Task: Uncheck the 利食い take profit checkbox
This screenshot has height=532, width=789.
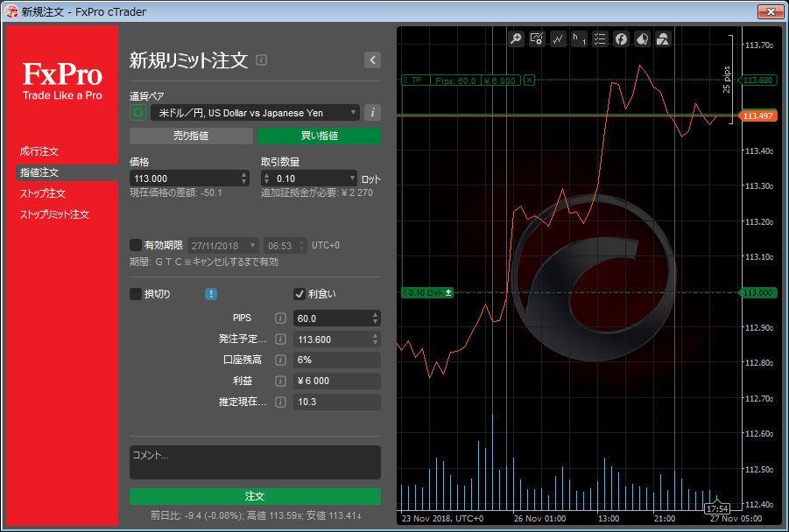Action: pyautogui.click(x=299, y=294)
